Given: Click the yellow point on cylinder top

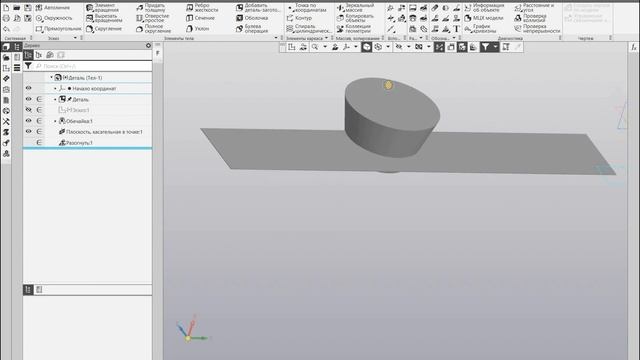Looking at the screenshot, I should (x=389, y=85).
